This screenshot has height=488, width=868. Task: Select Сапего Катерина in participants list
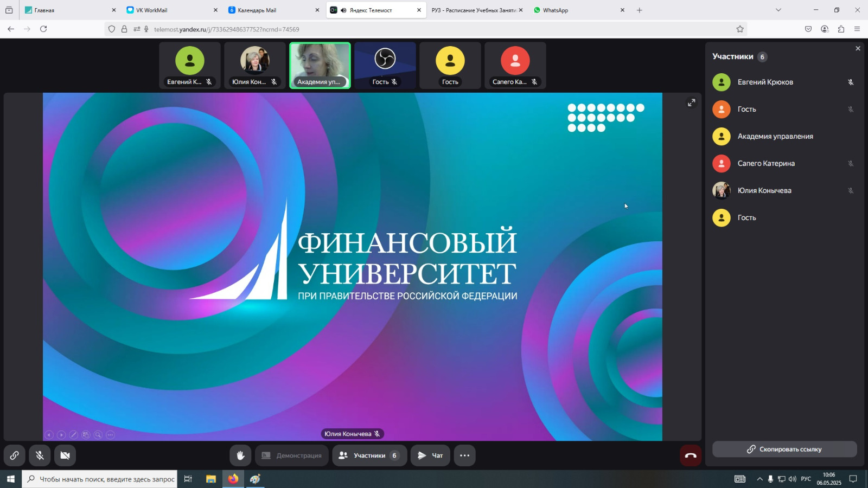(784, 163)
